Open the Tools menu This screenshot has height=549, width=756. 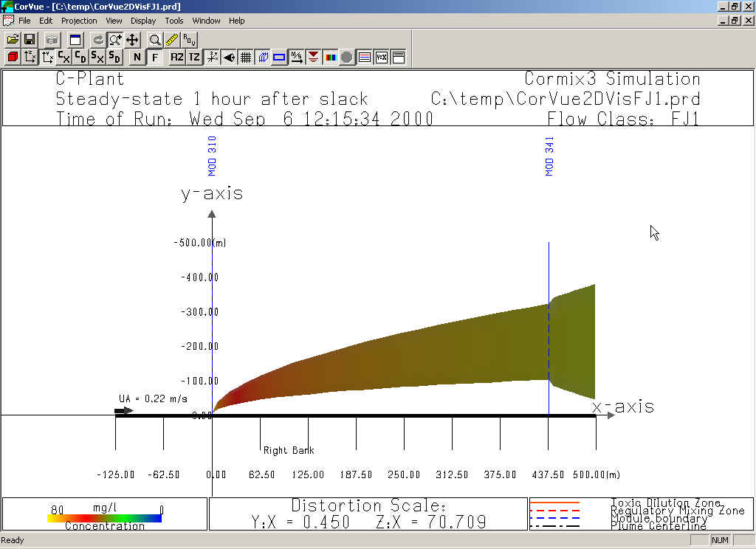tap(174, 21)
